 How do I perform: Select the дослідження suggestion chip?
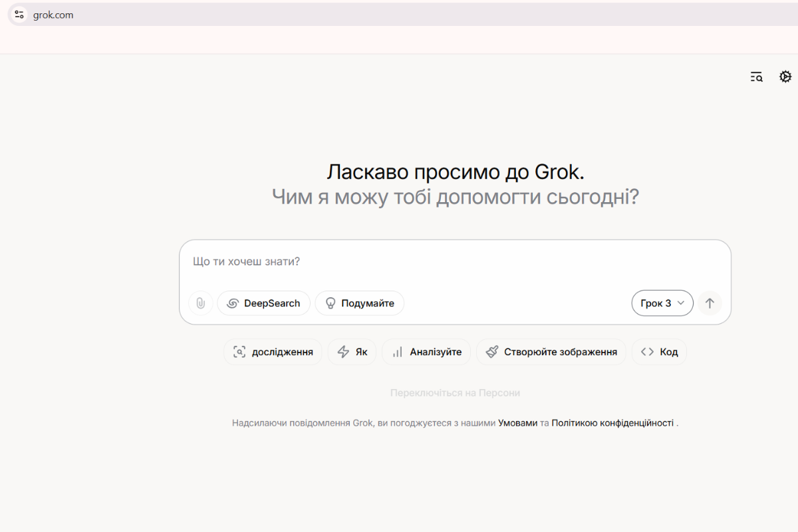click(x=273, y=352)
